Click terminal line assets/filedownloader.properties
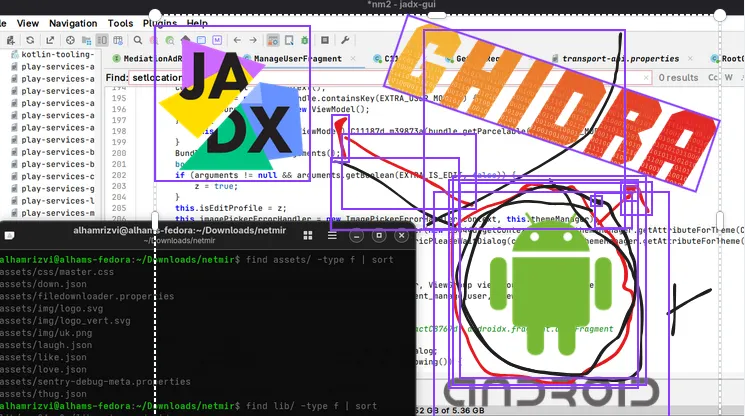The height and width of the screenshot is (416, 745). 87,296
